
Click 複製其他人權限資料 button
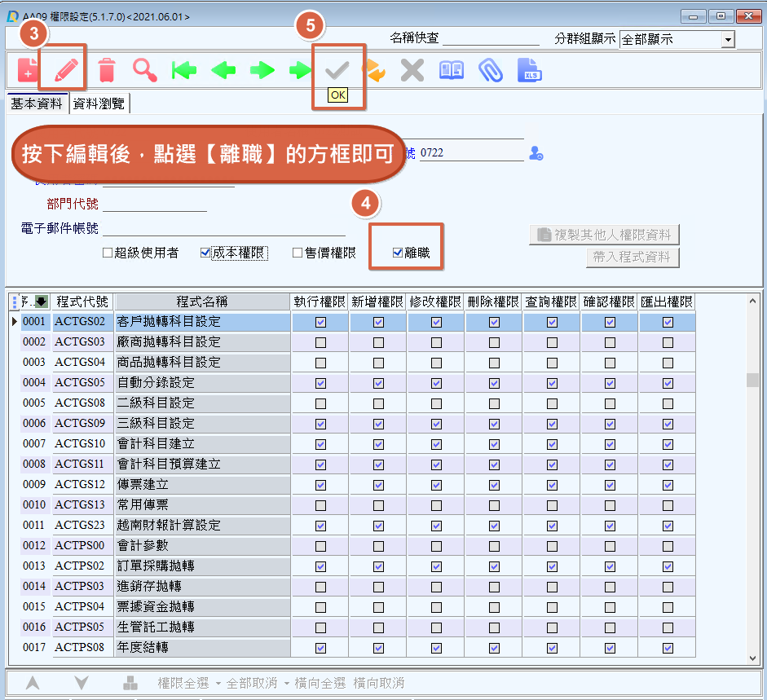604,235
